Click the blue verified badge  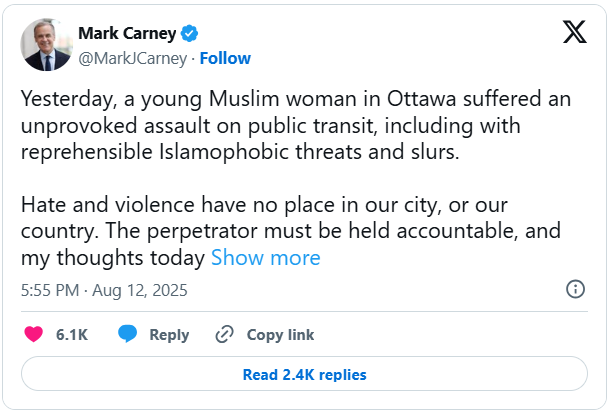tap(185, 34)
